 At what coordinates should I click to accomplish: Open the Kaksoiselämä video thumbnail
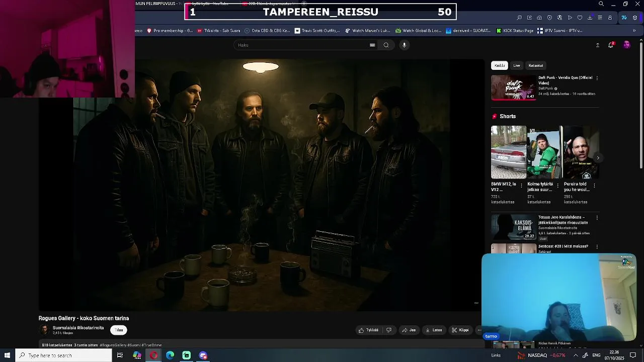(514, 227)
